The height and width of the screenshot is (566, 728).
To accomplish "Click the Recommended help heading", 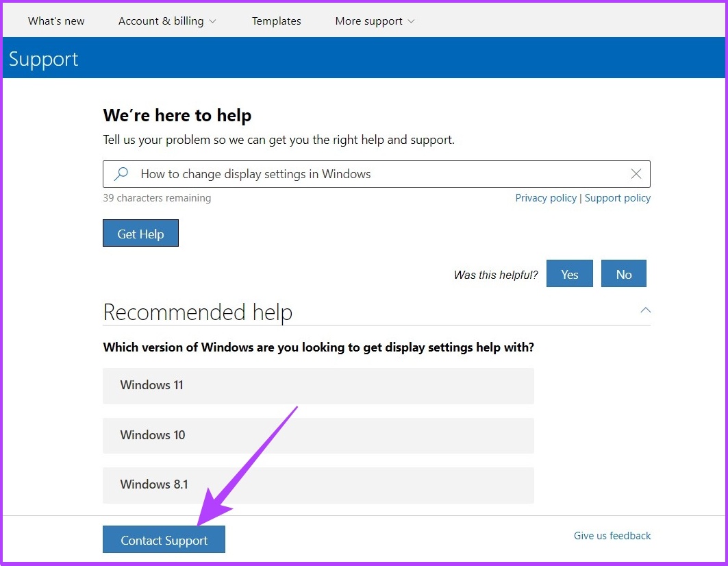I will pyautogui.click(x=198, y=312).
